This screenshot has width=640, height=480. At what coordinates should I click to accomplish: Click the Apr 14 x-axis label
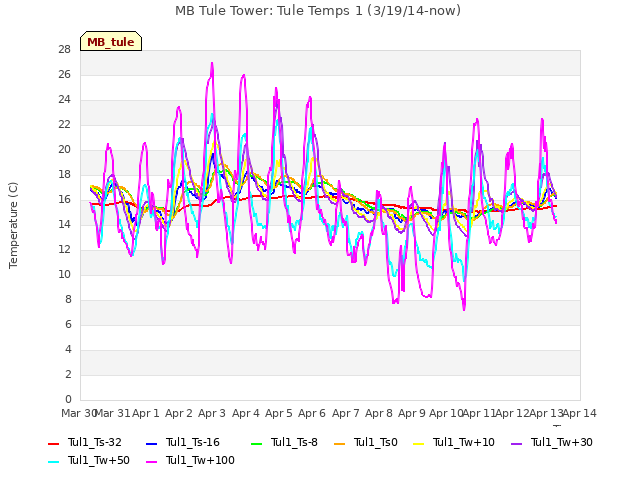pos(580,413)
